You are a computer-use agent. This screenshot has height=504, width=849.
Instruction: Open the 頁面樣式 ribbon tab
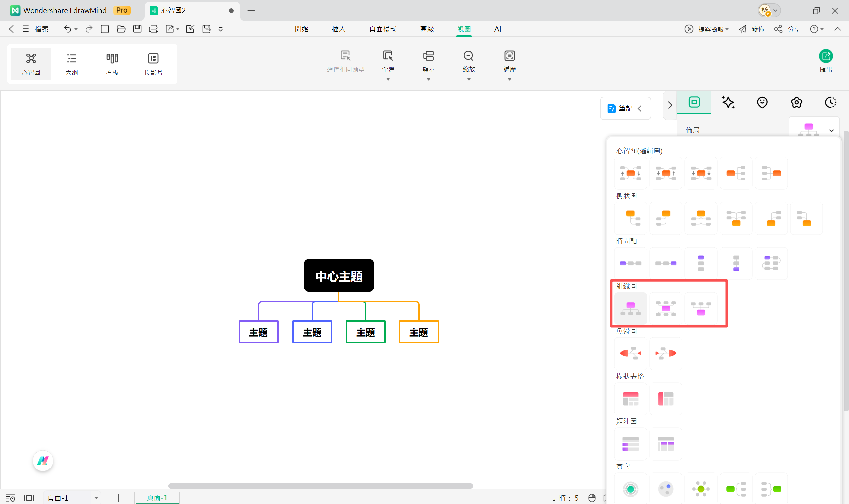(383, 29)
